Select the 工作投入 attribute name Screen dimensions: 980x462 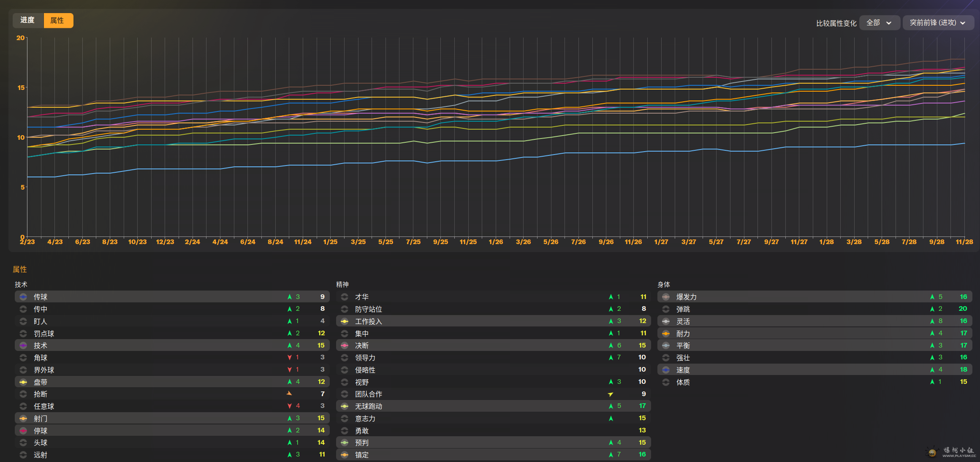click(369, 321)
